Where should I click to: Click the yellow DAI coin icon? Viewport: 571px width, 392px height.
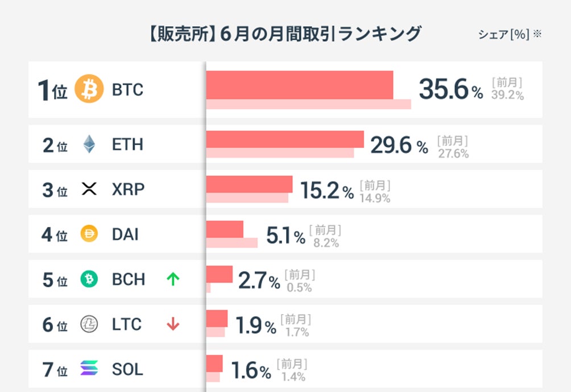coord(89,234)
